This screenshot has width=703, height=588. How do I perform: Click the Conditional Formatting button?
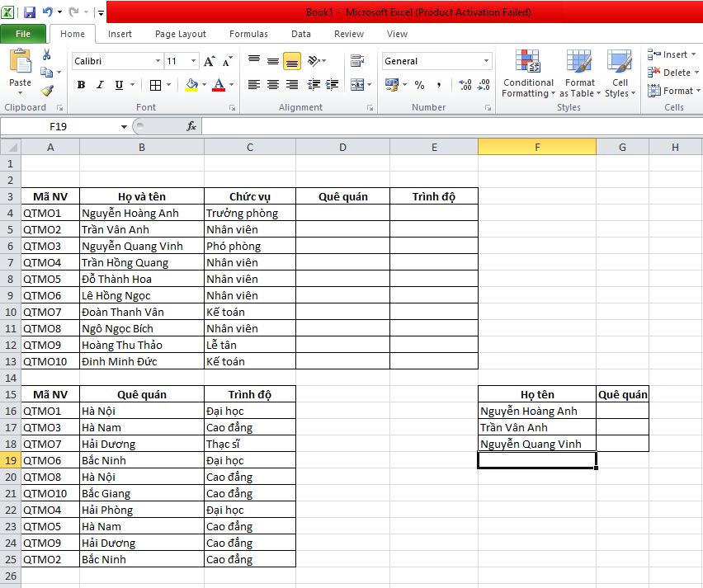(x=528, y=74)
